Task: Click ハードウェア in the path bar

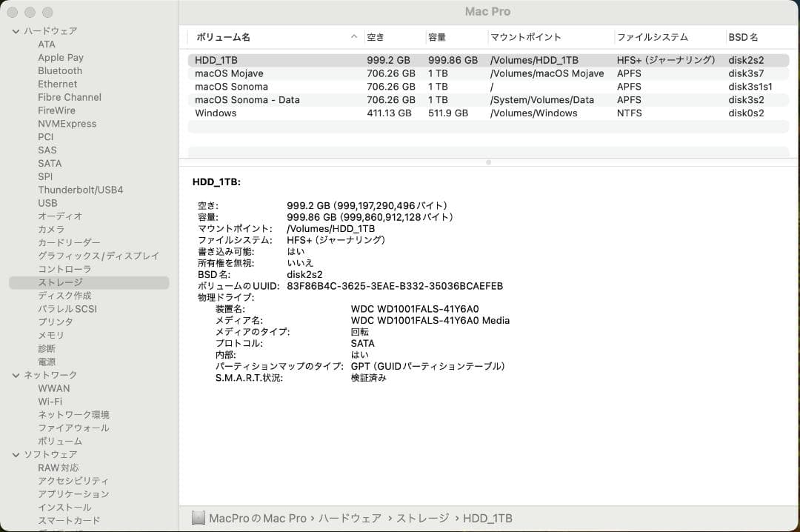Action: tap(350, 518)
